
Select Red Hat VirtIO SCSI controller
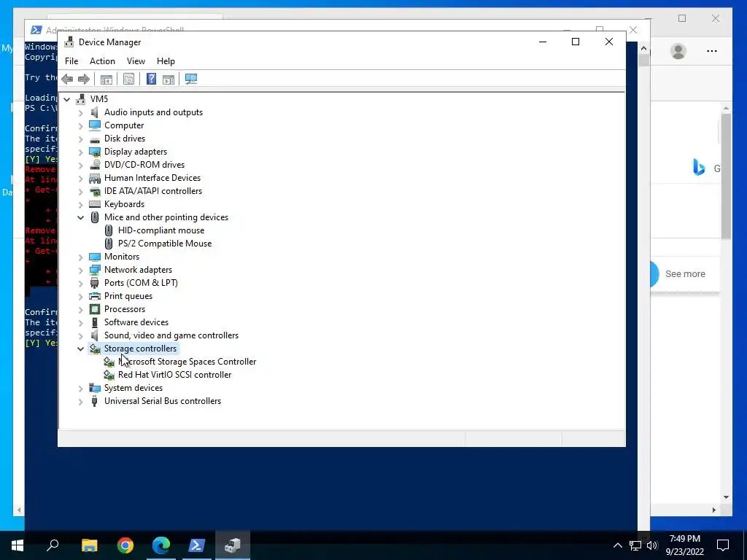(x=175, y=375)
